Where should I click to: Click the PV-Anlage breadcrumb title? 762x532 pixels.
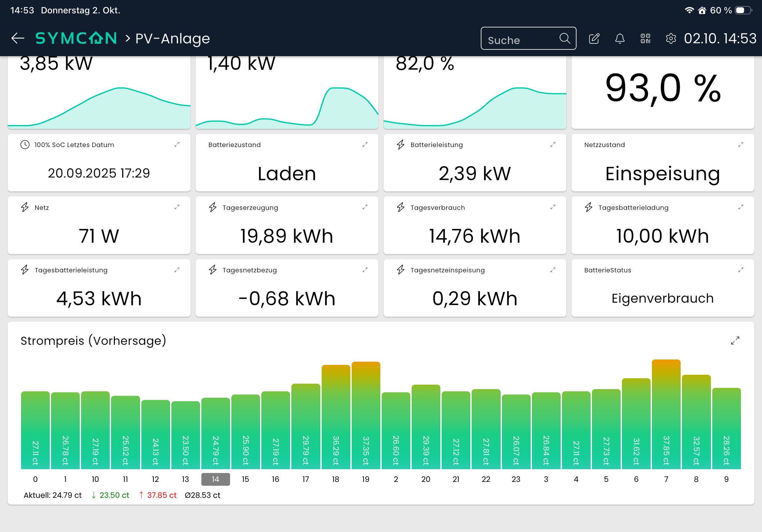coord(173,39)
